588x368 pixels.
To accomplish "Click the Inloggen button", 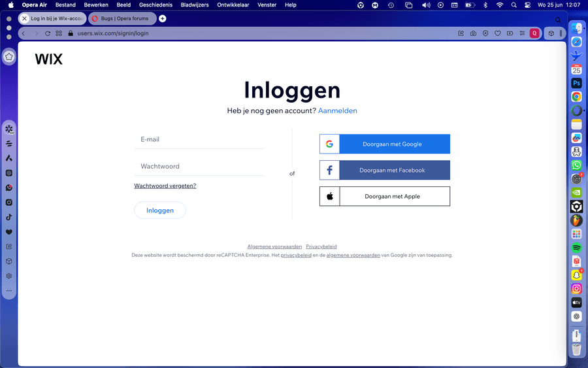I will (160, 210).
